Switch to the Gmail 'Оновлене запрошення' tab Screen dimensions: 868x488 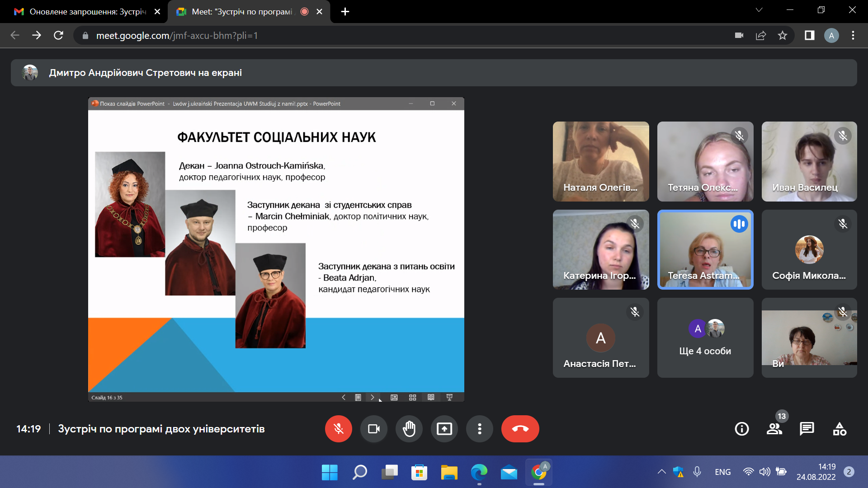(x=88, y=12)
